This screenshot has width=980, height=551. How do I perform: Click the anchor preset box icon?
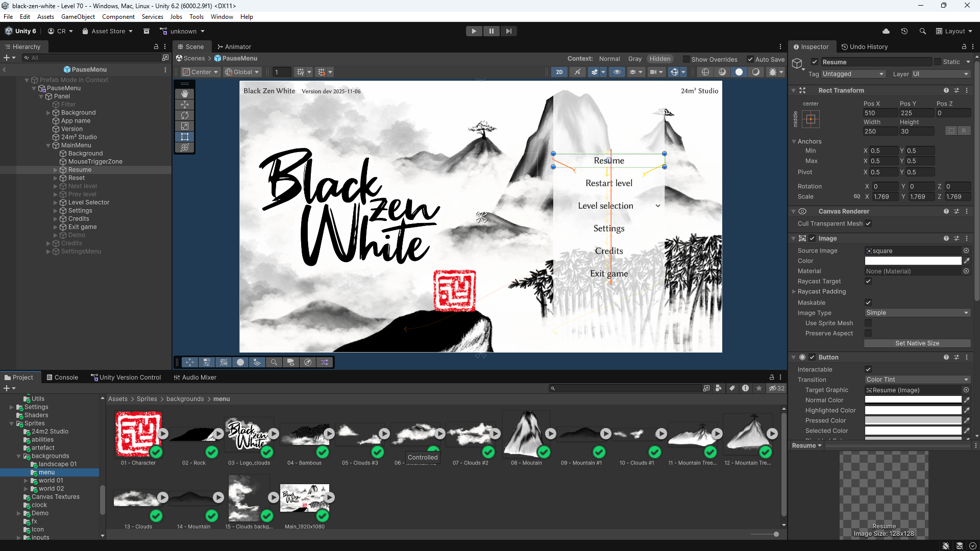click(x=811, y=119)
